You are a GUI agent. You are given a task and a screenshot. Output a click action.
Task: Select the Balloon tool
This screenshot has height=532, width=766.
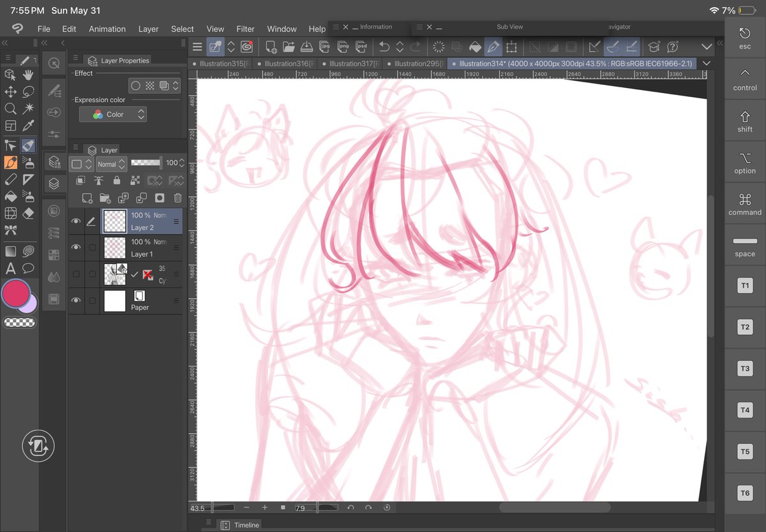click(x=28, y=268)
